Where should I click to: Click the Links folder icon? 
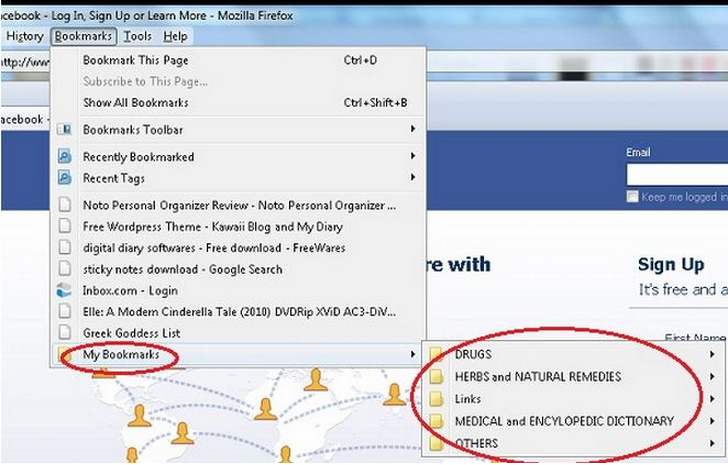pyautogui.click(x=436, y=399)
